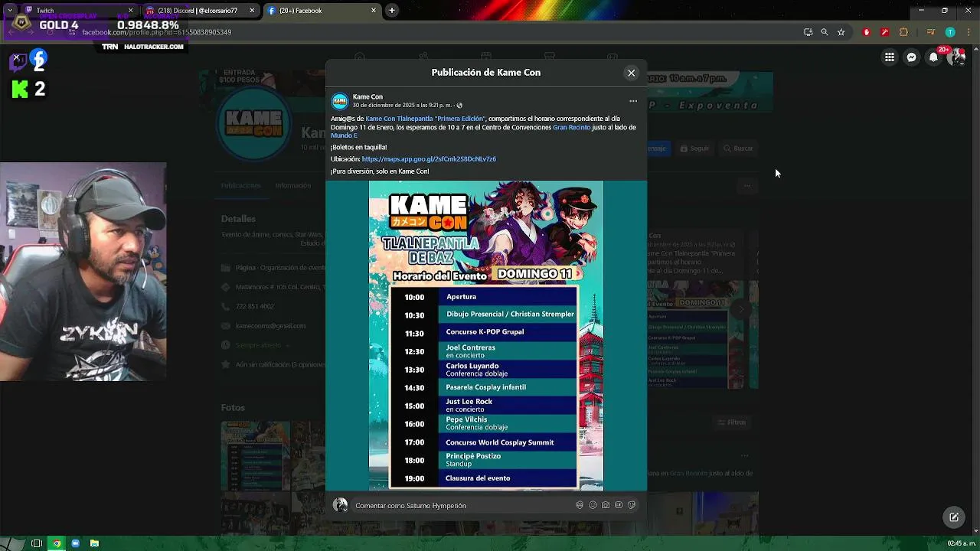Bookmark this page with star icon
Screen dimensions: 980x551
(x=841, y=32)
